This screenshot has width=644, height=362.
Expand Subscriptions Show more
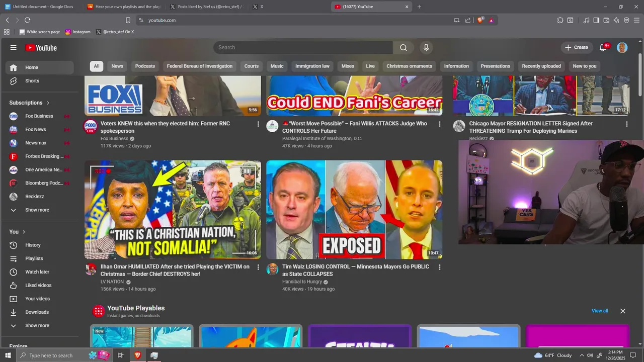(37, 210)
